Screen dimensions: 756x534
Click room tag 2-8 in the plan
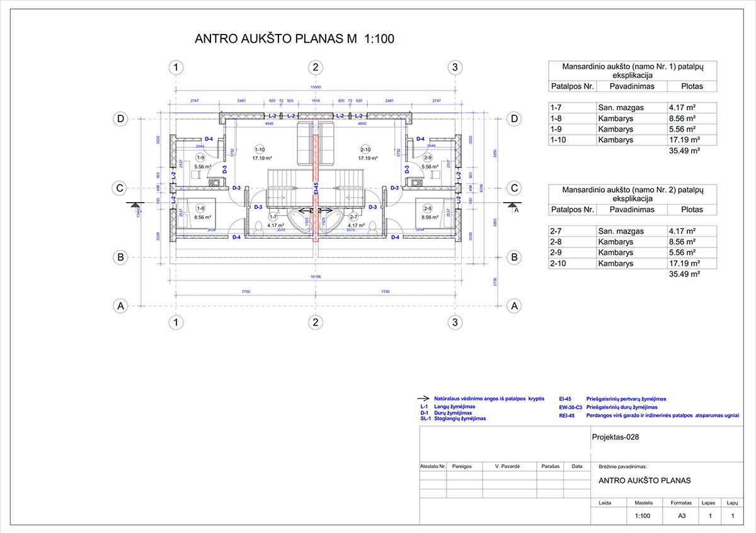tap(427, 208)
